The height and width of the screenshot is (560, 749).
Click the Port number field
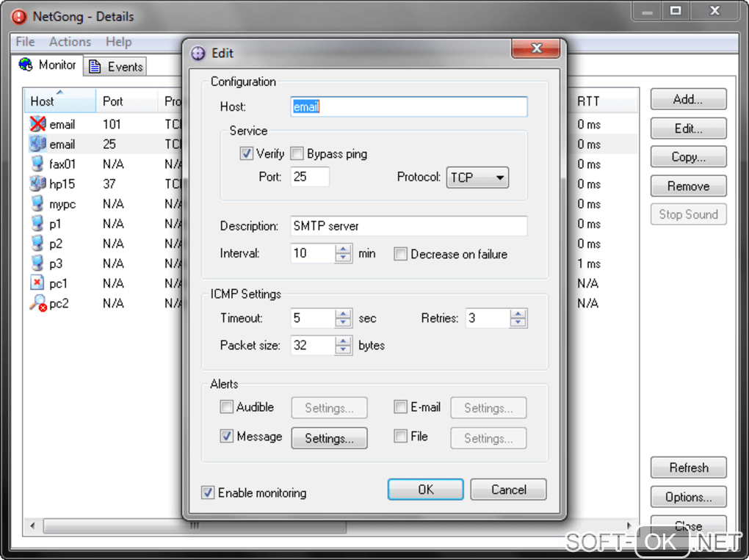(310, 177)
